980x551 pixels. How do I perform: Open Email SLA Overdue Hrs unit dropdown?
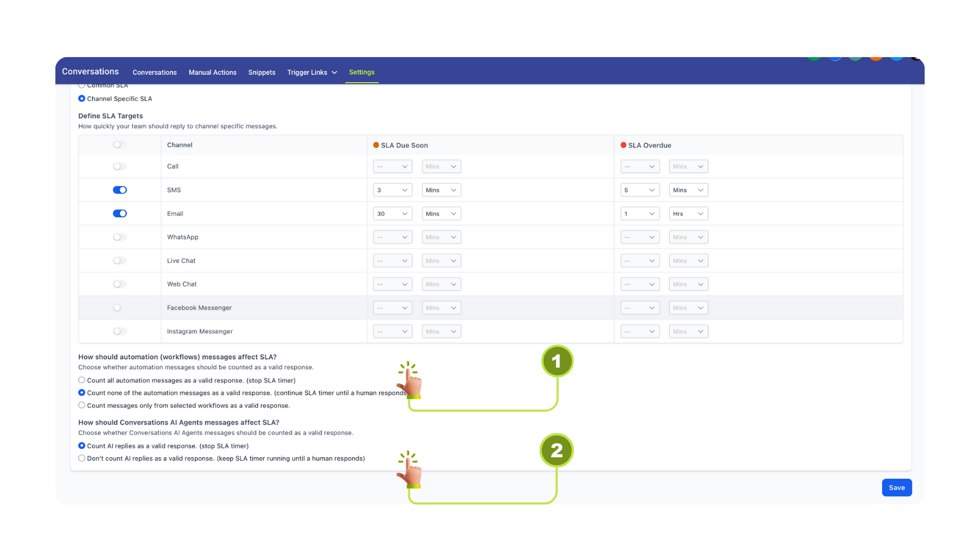pyautogui.click(x=688, y=213)
